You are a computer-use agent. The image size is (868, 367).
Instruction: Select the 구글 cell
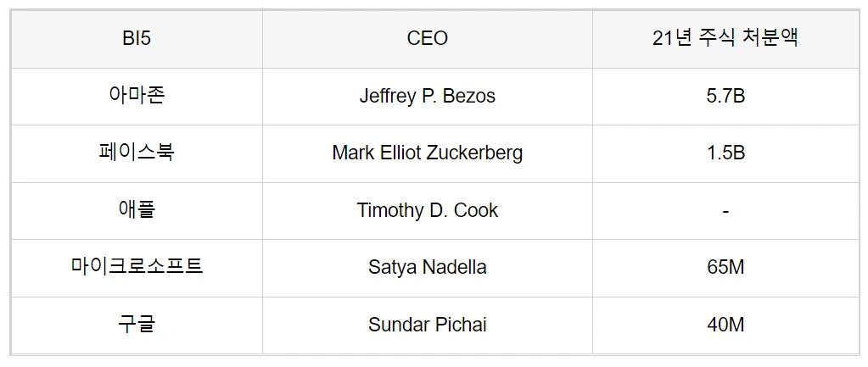[137, 324]
